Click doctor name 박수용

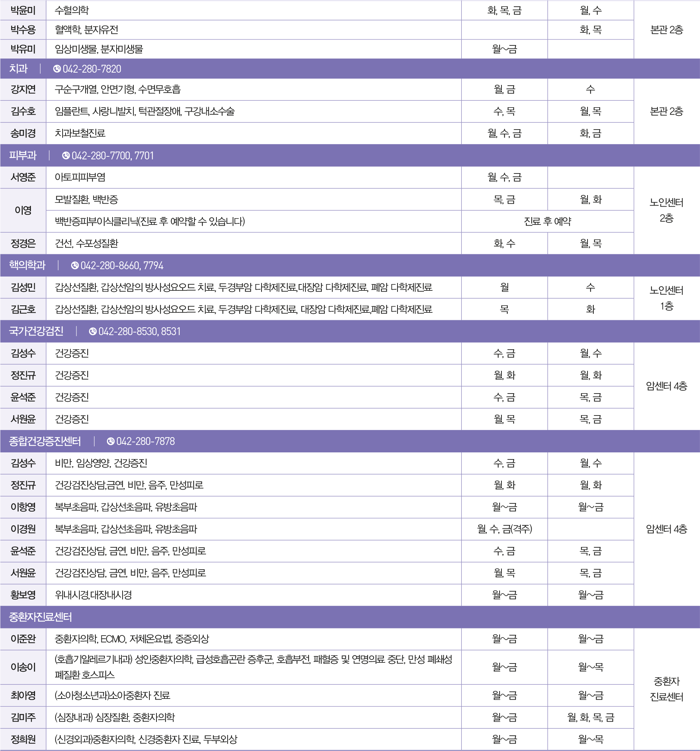[23, 29]
